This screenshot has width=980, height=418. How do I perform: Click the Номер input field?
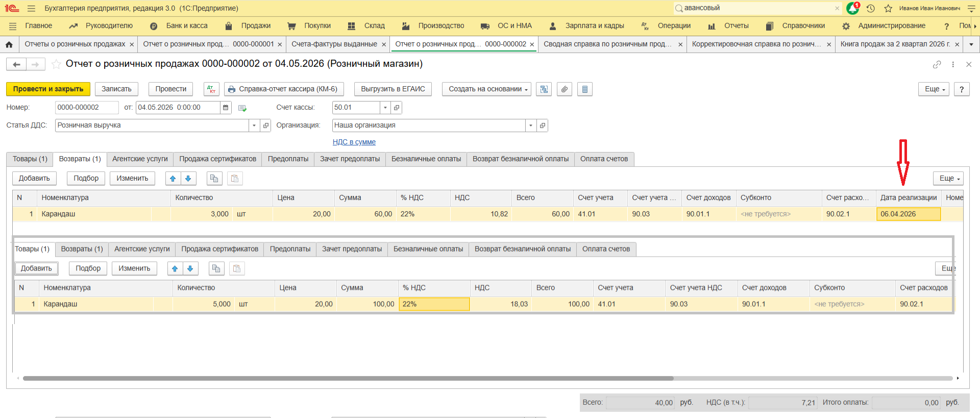(x=86, y=108)
